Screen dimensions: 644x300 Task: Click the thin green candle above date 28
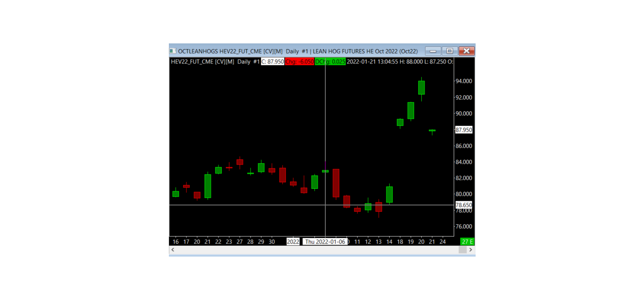tap(250, 173)
